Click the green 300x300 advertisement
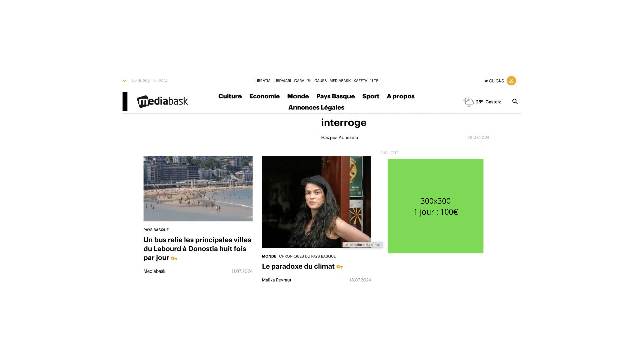The height and width of the screenshot is (362, 644). pyautogui.click(x=435, y=206)
